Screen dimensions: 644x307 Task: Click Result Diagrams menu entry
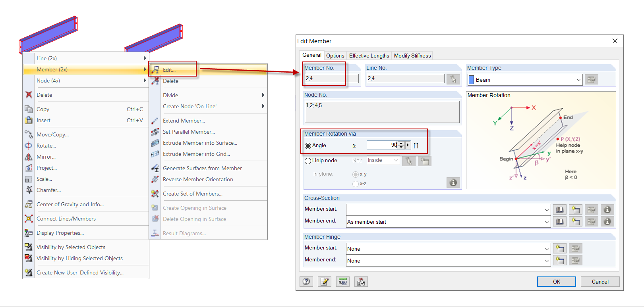point(209,233)
